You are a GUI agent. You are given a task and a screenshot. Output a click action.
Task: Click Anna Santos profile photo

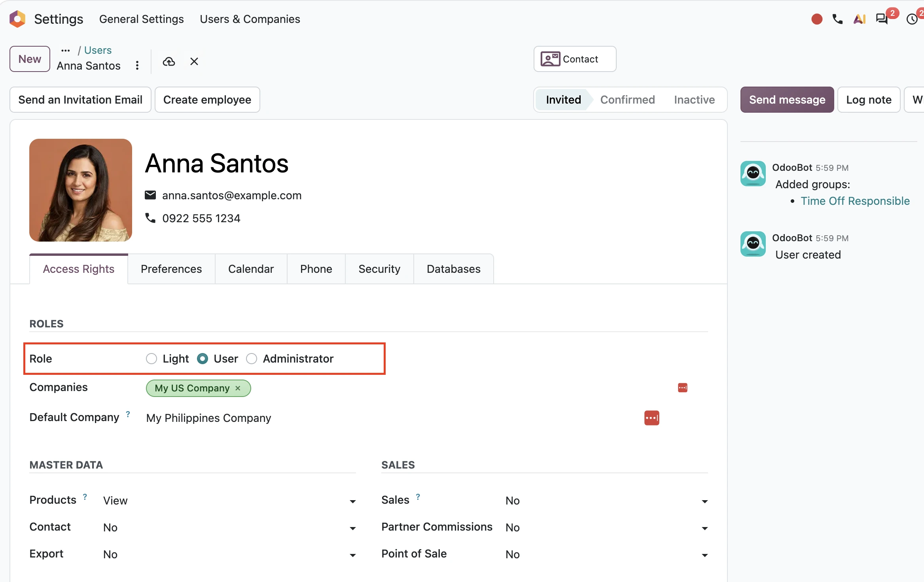[x=81, y=190]
